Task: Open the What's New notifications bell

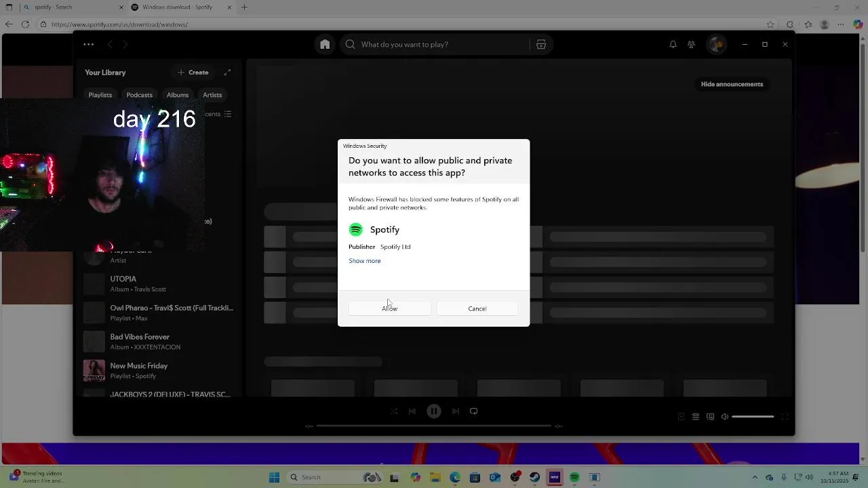Action: [673, 45]
